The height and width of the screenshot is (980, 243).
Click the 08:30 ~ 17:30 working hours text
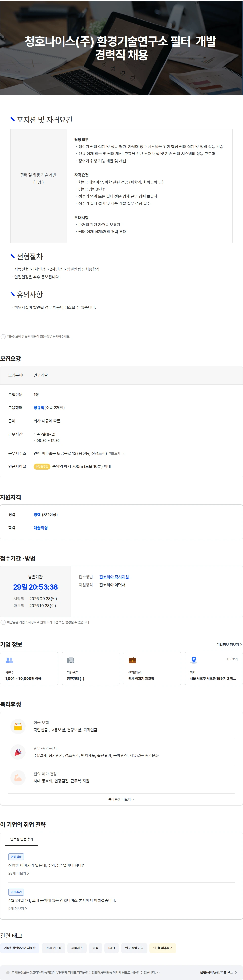pyautogui.click(x=48, y=441)
